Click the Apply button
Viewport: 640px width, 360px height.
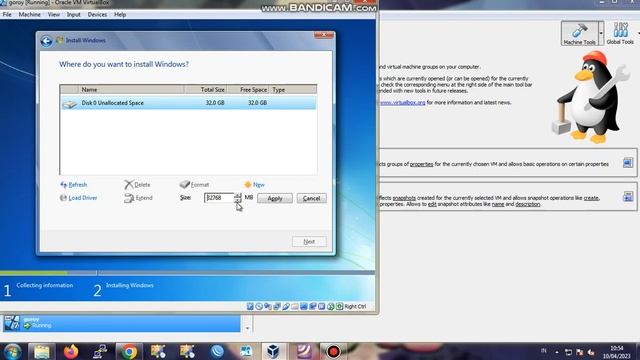(x=275, y=198)
